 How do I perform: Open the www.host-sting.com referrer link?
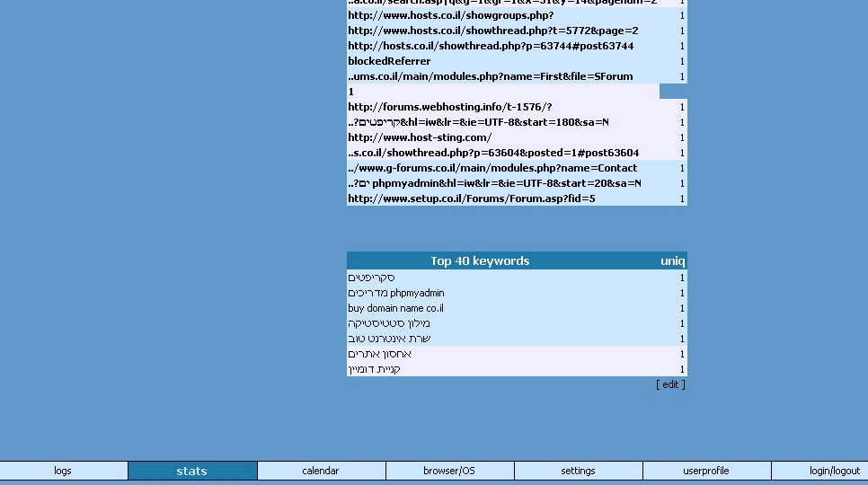click(420, 137)
